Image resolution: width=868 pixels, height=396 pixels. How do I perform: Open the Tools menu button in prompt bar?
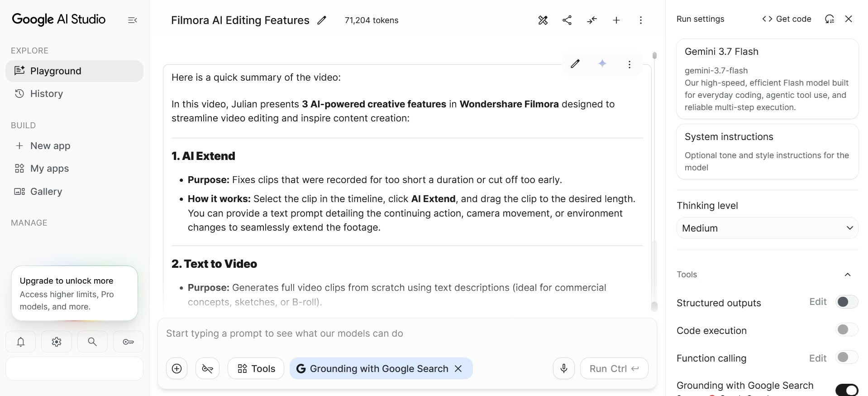pos(256,368)
